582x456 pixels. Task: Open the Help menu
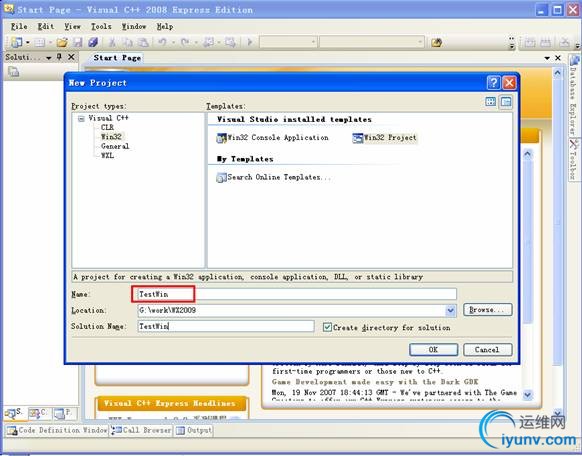(164, 26)
